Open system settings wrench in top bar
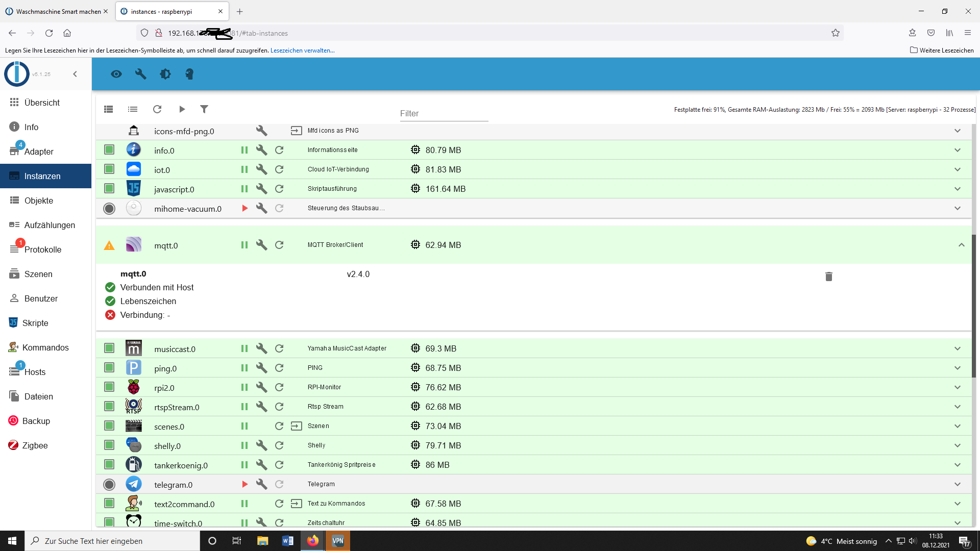The height and width of the screenshot is (551, 980). (141, 74)
